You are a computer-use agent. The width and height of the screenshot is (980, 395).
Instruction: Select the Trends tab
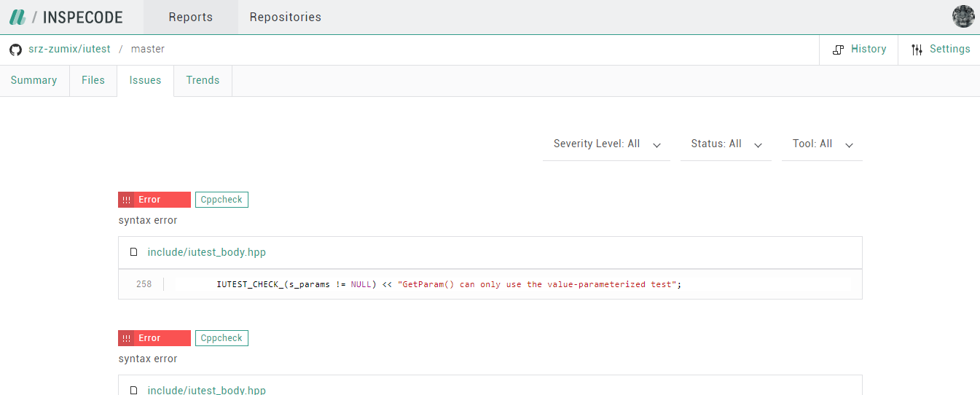pyautogui.click(x=203, y=81)
